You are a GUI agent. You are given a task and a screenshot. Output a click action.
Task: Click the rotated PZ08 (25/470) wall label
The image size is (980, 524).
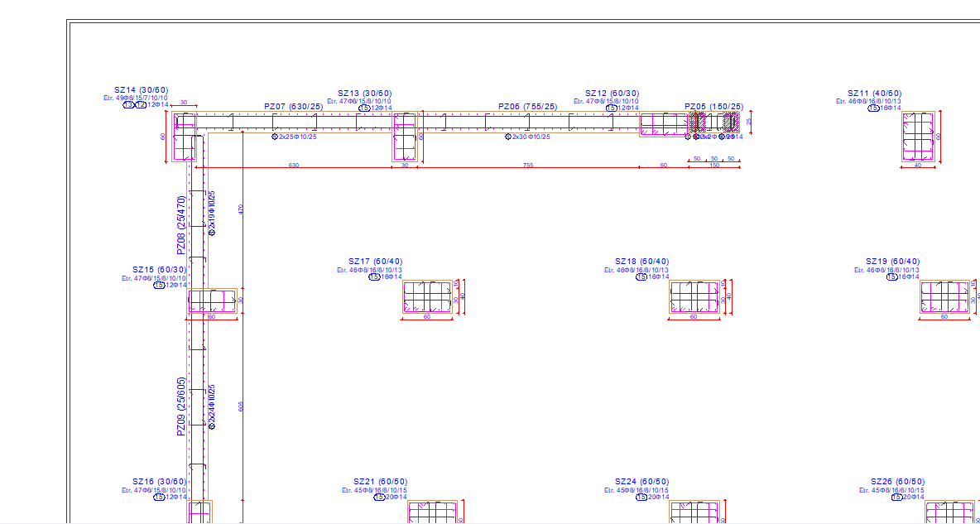tap(181, 224)
